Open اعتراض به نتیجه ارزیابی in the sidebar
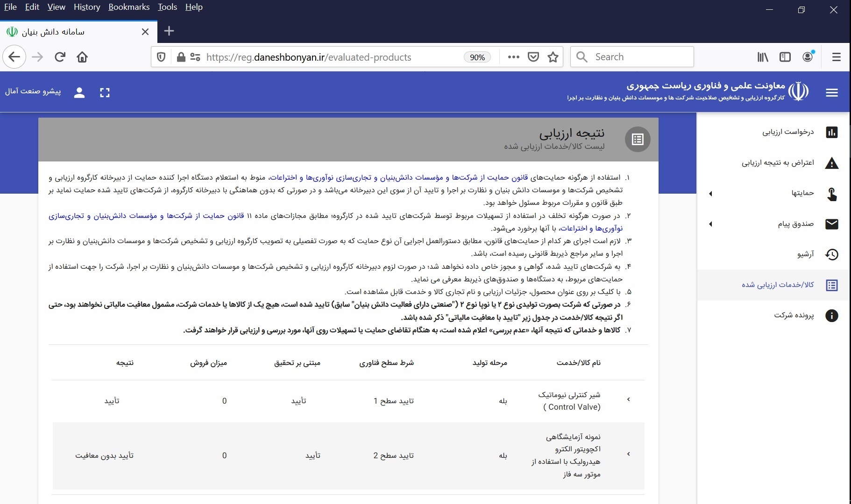This screenshot has width=851, height=504. click(x=778, y=162)
